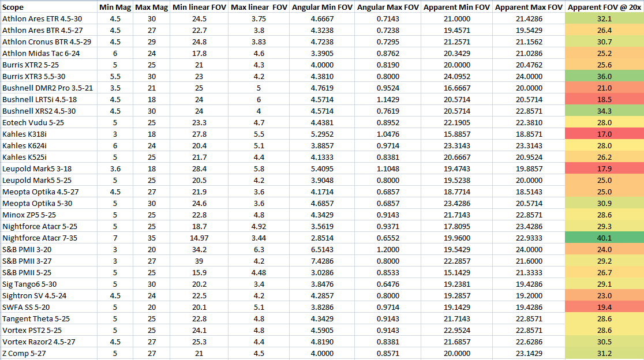
Task: Select the "Tangent Theta 5-25" cell
Action: point(48,318)
